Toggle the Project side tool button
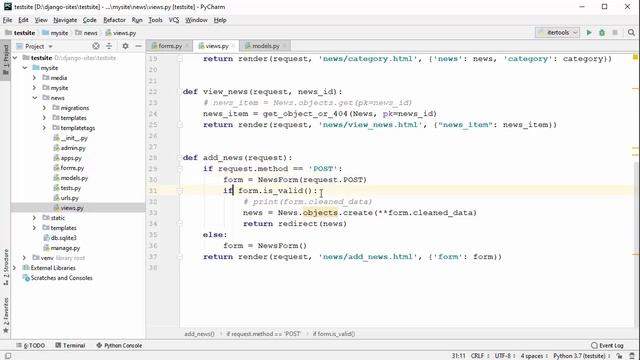Viewport: 640px width, 360px height. [x=5, y=60]
